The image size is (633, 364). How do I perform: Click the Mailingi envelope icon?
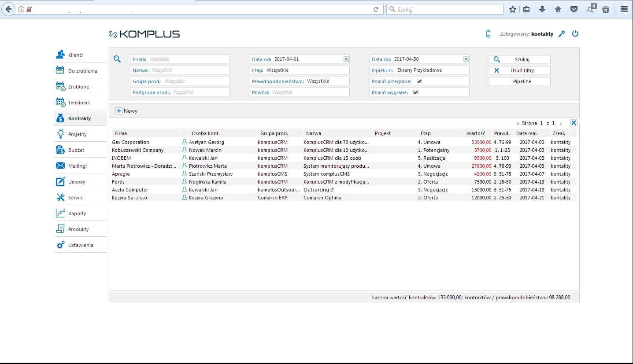click(60, 166)
